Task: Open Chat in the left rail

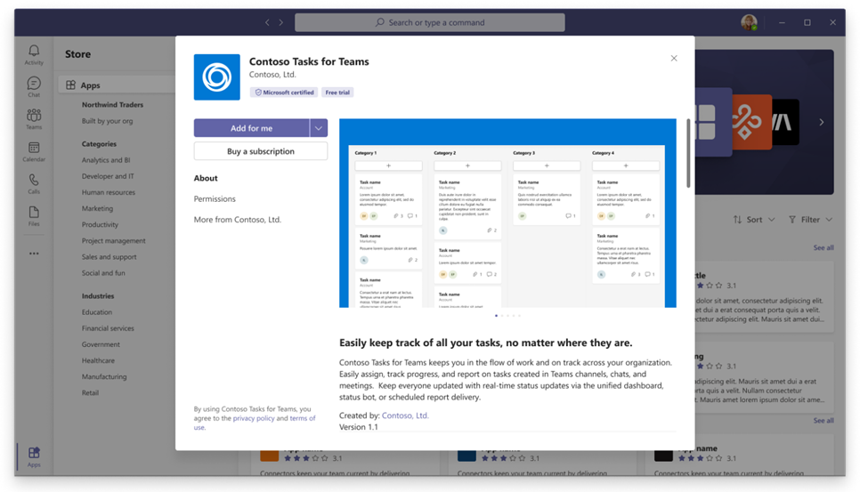Action: pyautogui.click(x=34, y=86)
